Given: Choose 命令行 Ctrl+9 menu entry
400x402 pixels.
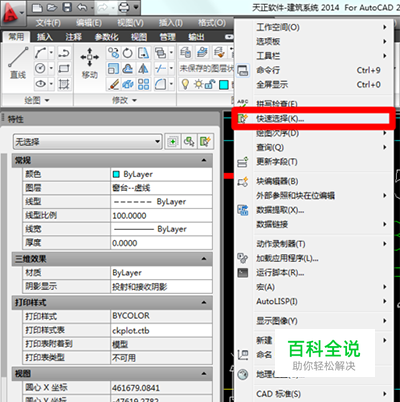Looking at the screenshot, I should coord(313,70).
